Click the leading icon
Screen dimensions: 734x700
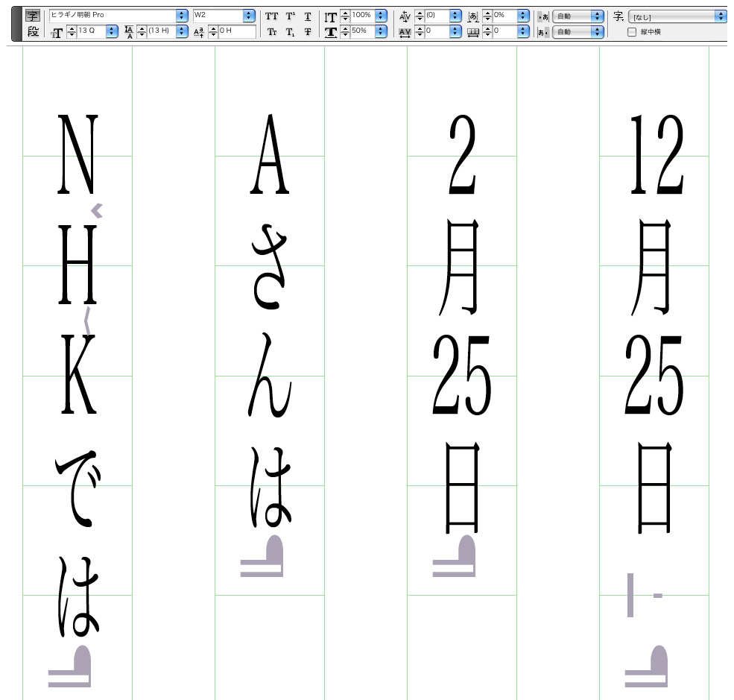click(x=129, y=32)
